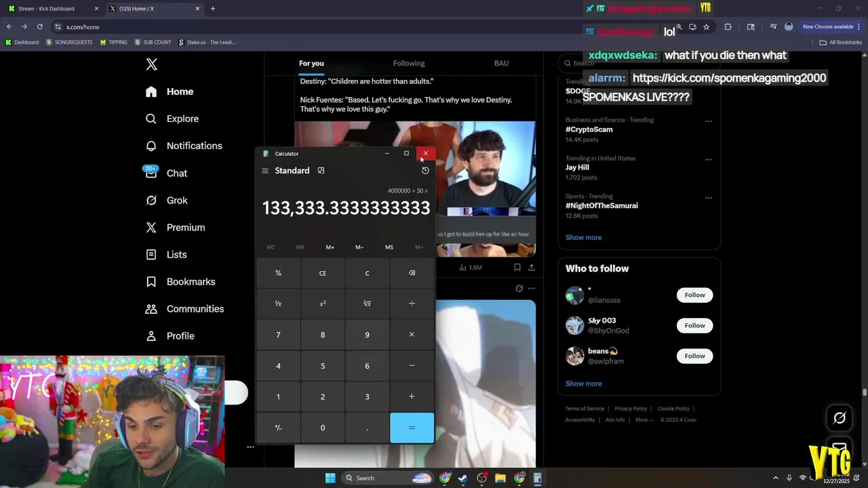Click the x squared button

point(323,304)
